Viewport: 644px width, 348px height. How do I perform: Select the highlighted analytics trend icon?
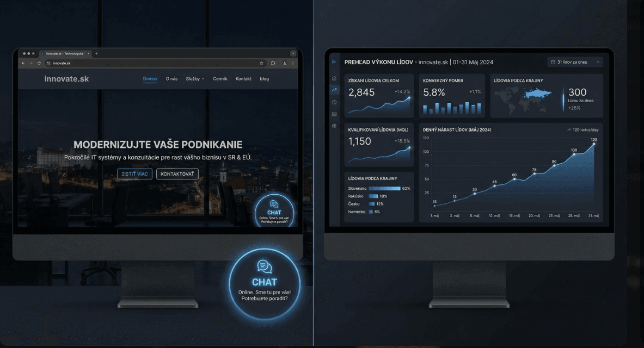pos(334,90)
